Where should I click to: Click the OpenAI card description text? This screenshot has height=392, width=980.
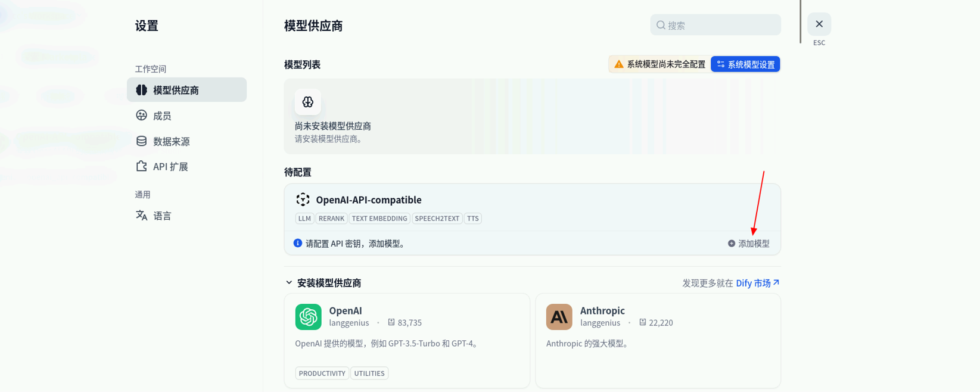[x=388, y=344]
